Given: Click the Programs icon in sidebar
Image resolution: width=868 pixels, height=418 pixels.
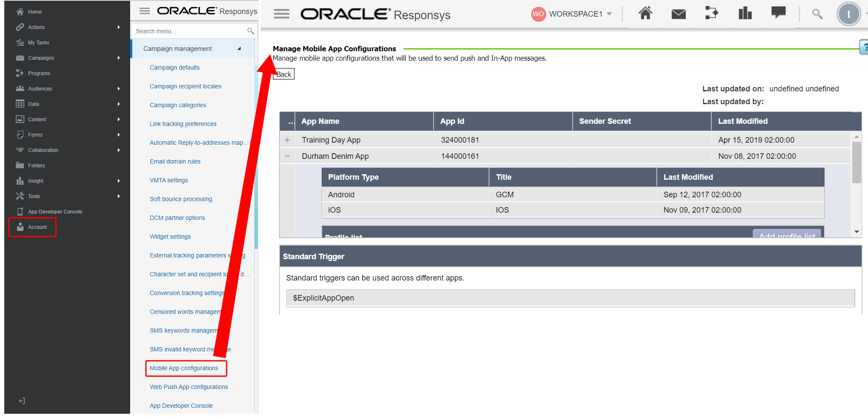Looking at the screenshot, I should [20, 73].
